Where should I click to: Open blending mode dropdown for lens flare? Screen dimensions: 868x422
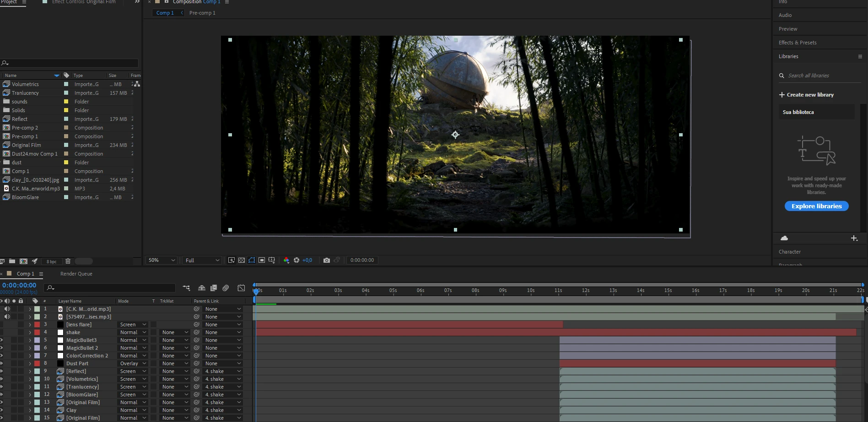coord(133,325)
